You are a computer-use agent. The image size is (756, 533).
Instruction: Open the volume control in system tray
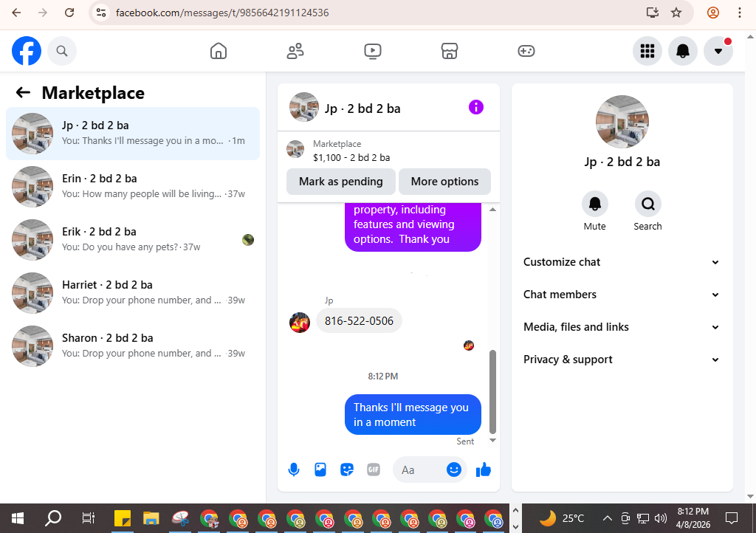(x=661, y=518)
